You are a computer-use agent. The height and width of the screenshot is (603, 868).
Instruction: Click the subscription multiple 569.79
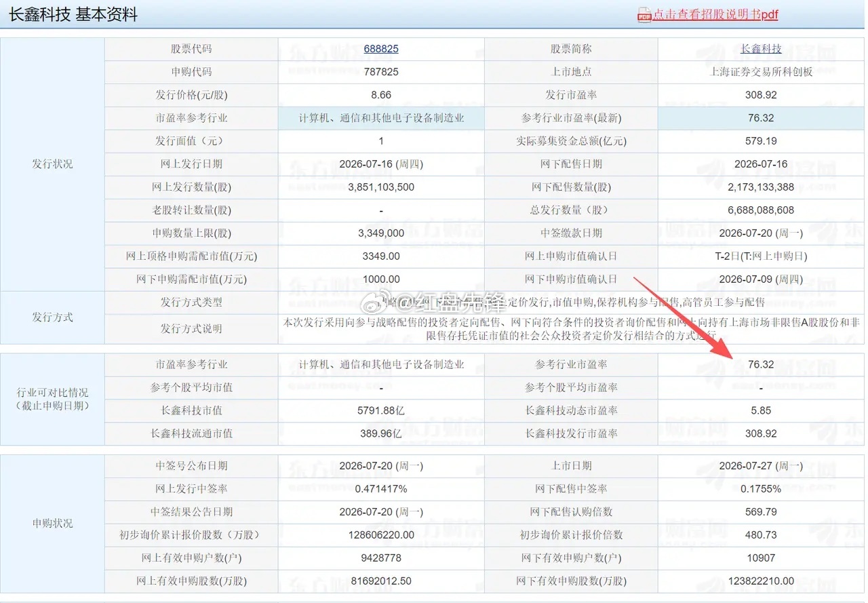click(761, 512)
